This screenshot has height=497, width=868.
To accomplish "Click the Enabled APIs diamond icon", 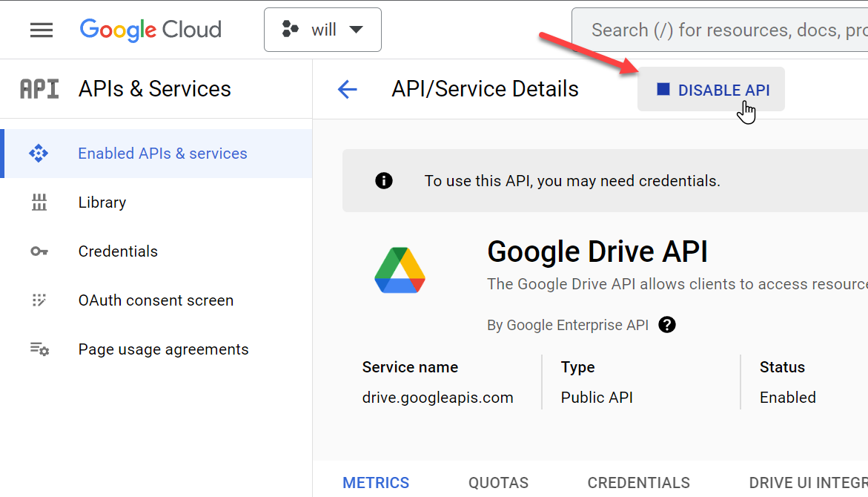I will pyautogui.click(x=39, y=154).
